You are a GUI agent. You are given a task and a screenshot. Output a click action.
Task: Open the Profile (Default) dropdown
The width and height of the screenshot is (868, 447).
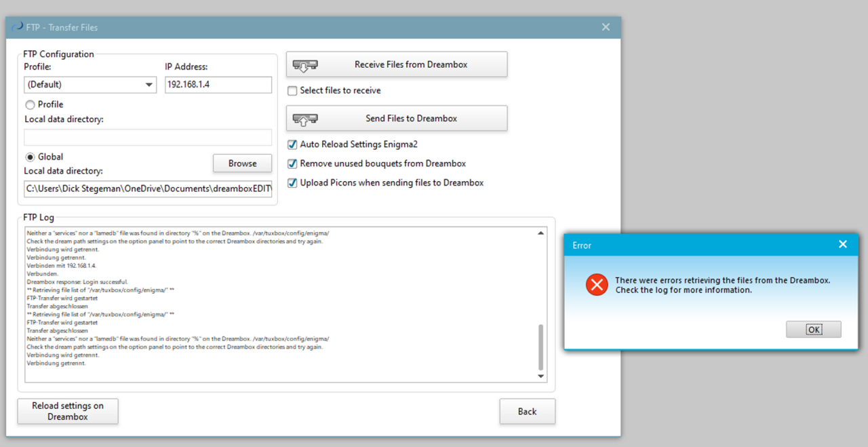pos(90,85)
